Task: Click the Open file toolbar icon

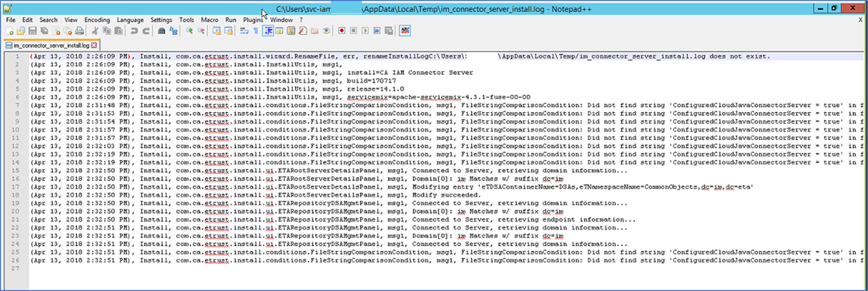Action: 21,31
